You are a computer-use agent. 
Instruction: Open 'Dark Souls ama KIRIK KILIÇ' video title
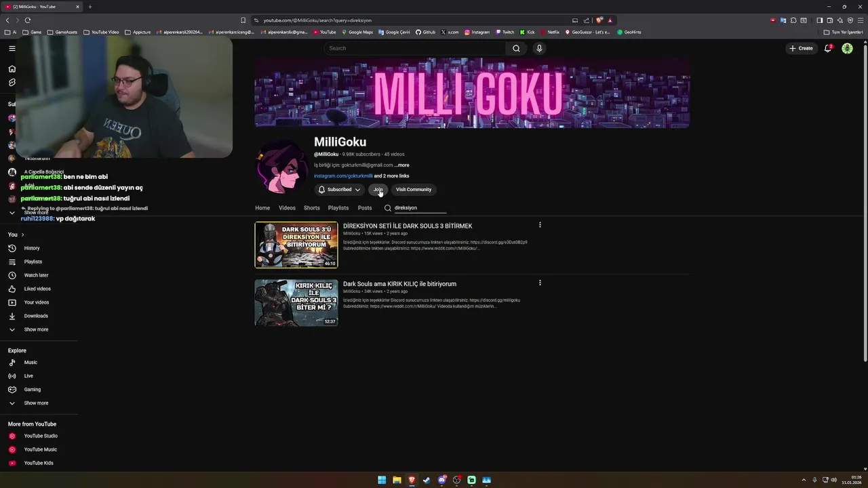(399, 284)
